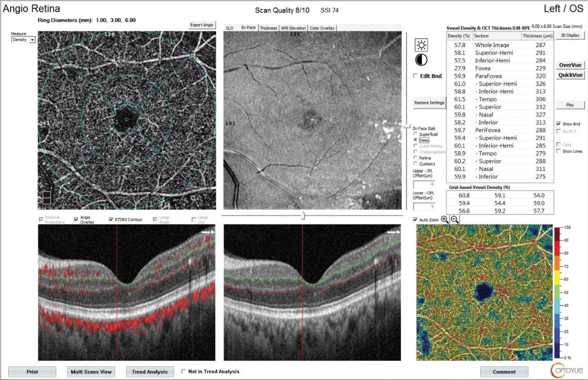Uncheck the ETDRS Contour option

(111, 220)
